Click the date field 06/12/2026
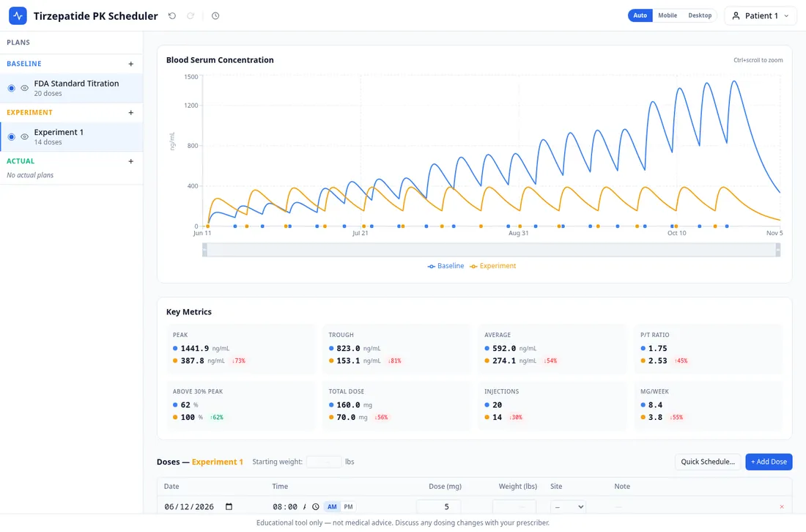The width and height of the screenshot is (806, 532). coord(199,507)
